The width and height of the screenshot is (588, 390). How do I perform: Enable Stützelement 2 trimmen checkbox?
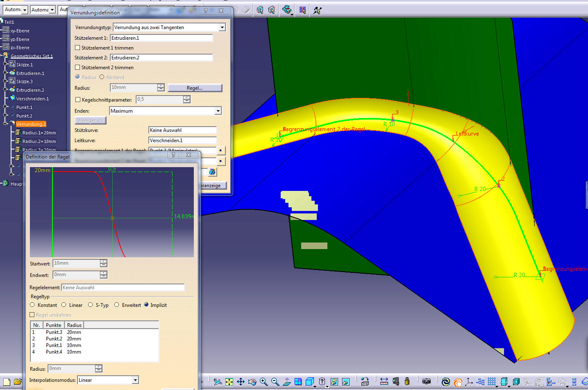click(x=77, y=67)
